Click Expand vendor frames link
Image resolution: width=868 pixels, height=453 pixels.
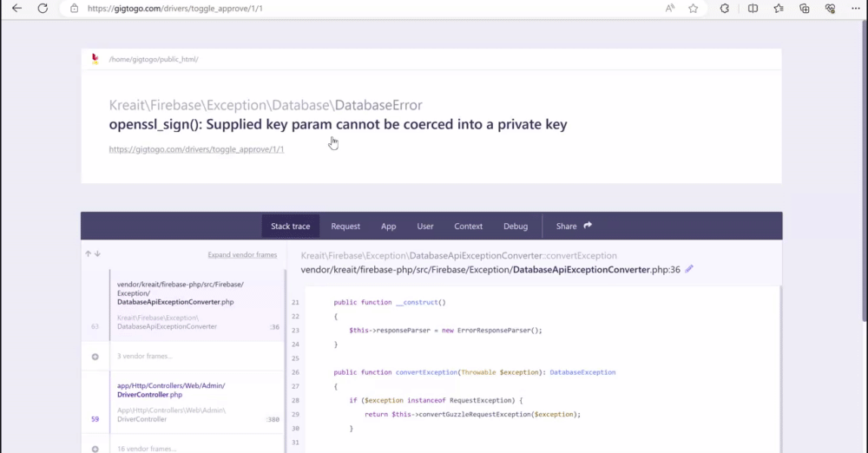pos(242,255)
